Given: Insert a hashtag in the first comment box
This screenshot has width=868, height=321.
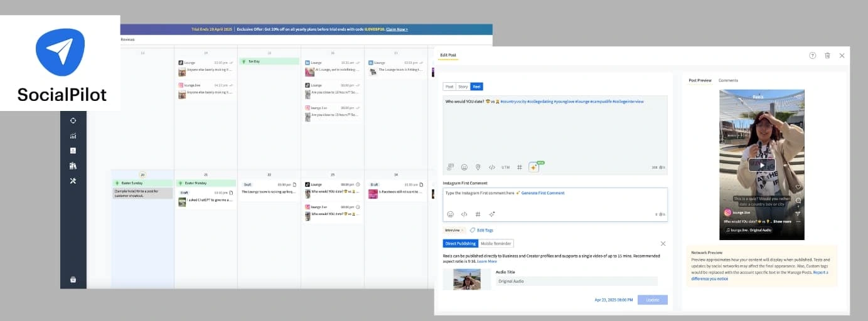Looking at the screenshot, I should (478, 214).
